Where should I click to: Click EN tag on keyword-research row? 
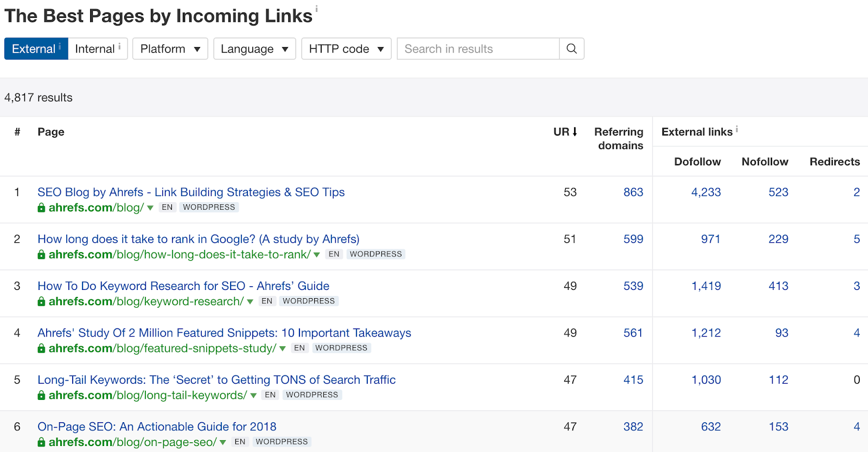pyautogui.click(x=267, y=301)
